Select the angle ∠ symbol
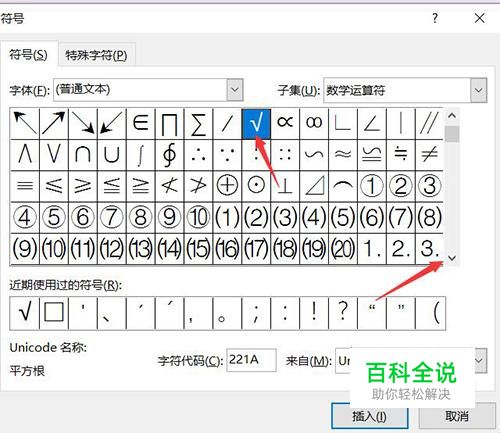The image size is (500, 433). 372,123
